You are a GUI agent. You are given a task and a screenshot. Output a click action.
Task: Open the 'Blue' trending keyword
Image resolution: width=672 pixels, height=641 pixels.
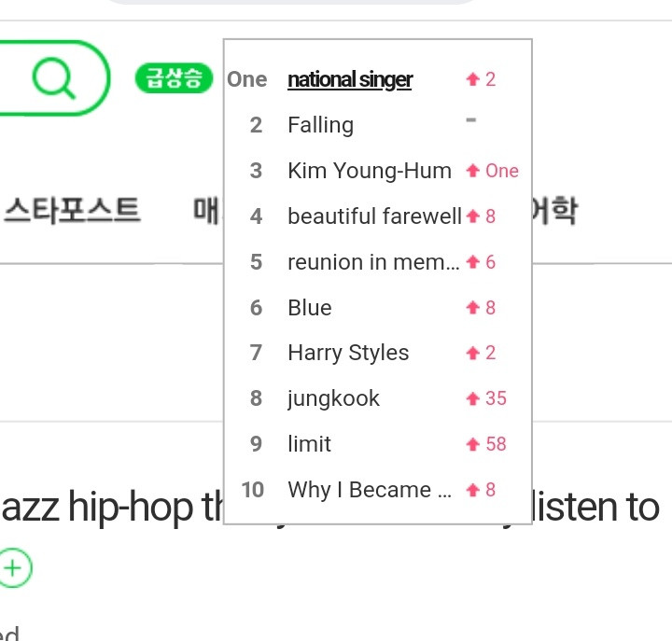click(x=310, y=308)
